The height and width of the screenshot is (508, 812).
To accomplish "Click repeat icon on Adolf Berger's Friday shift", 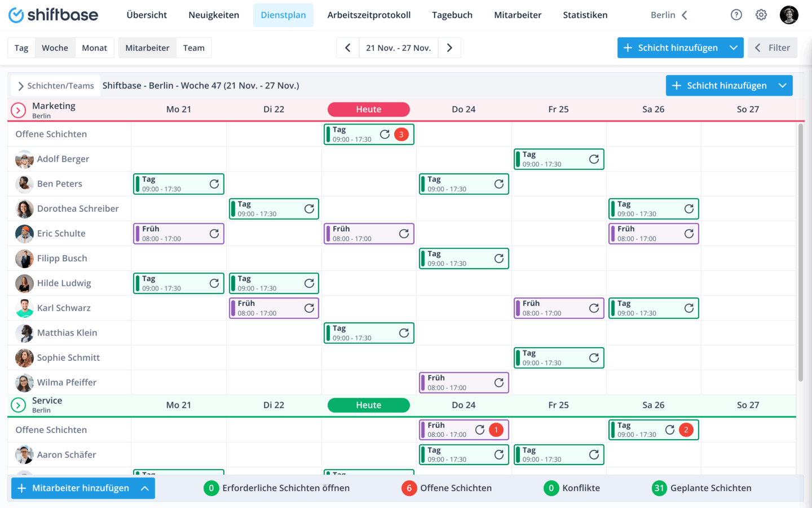I will point(594,159).
